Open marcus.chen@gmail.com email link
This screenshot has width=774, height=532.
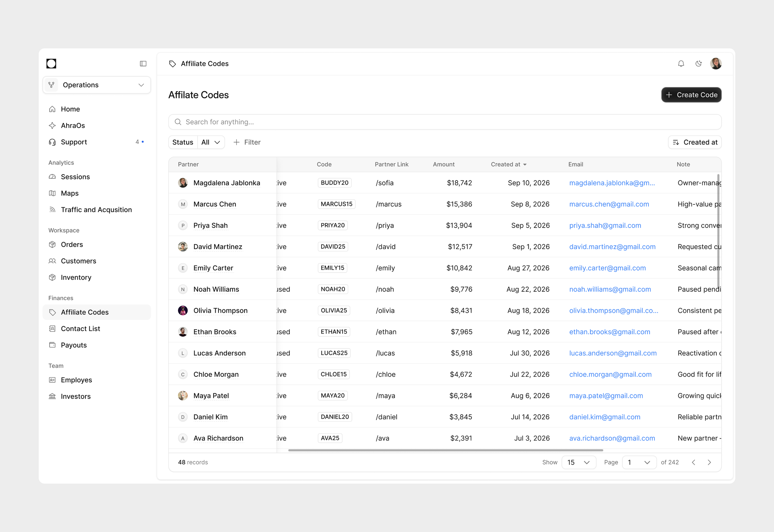609,204
